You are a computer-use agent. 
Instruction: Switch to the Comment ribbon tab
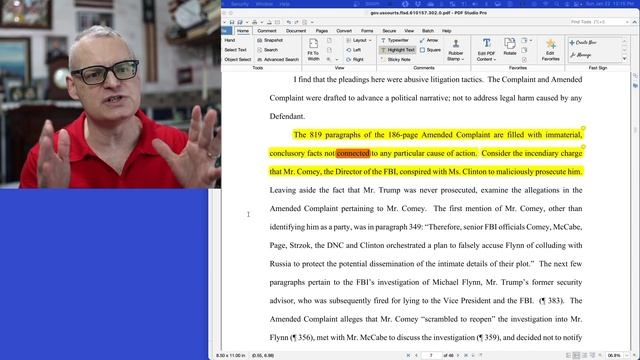pyautogui.click(x=267, y=31)
